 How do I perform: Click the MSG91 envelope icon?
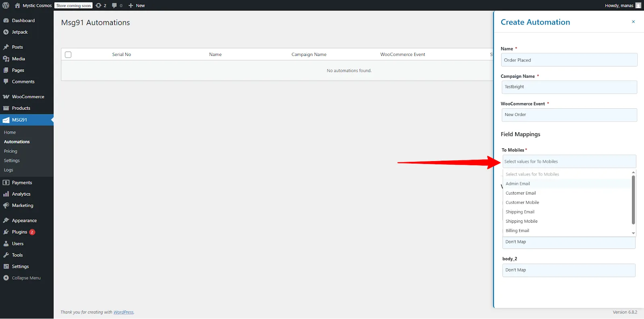[x=6, y=120]
